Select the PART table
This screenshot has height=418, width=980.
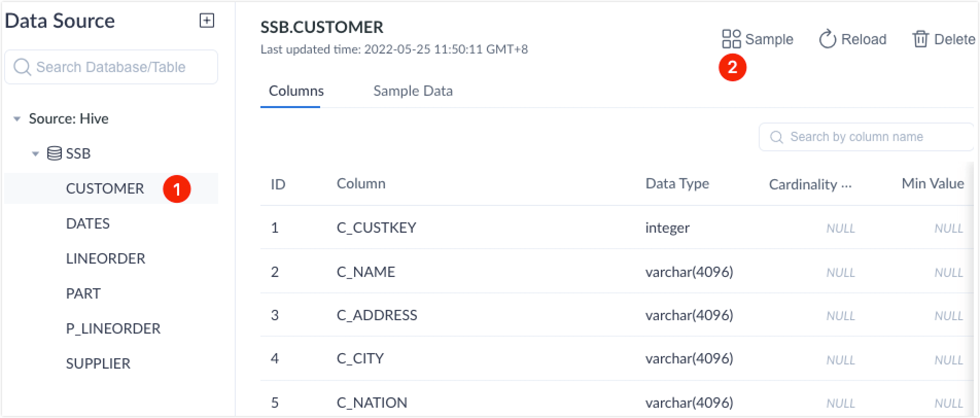pos(83,293)
